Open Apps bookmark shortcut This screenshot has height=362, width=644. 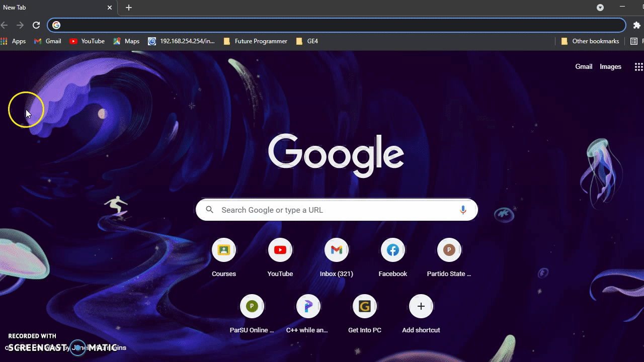click(x=14, y=41)
